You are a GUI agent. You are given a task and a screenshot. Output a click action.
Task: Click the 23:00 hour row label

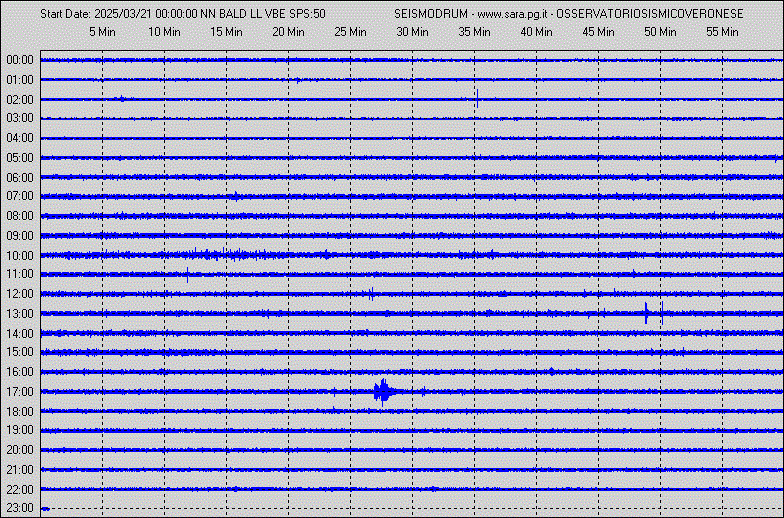click(20, 508)
